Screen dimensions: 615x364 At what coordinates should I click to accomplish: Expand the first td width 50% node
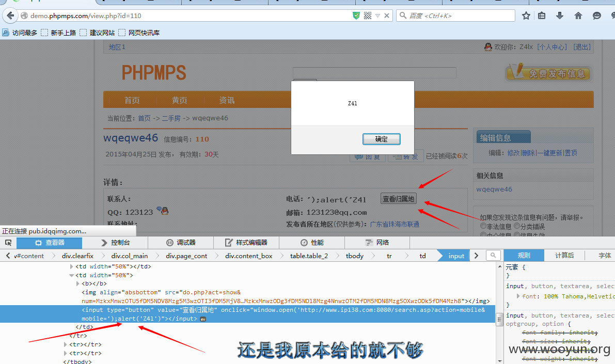(x=71, y=267)
